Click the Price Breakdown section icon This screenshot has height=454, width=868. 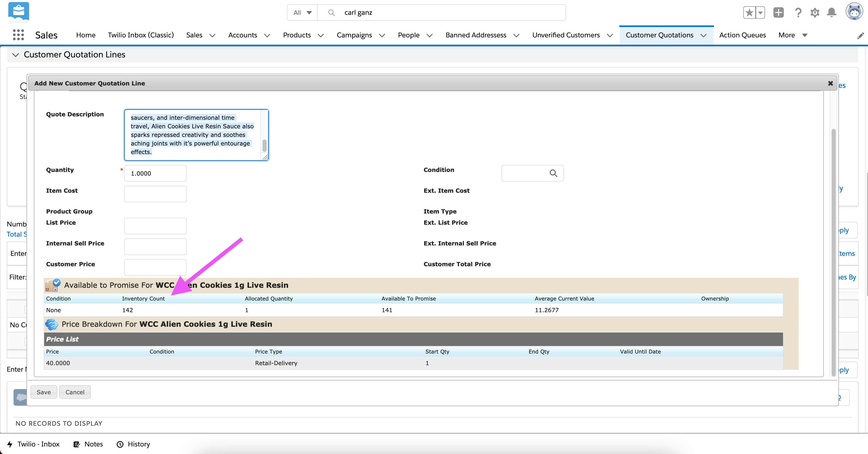tap(51, 324)
